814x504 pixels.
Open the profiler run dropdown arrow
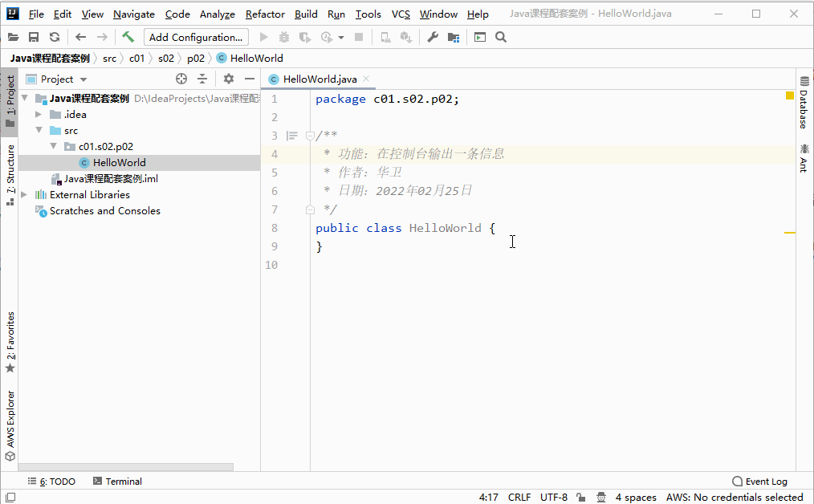pos(341,38)
